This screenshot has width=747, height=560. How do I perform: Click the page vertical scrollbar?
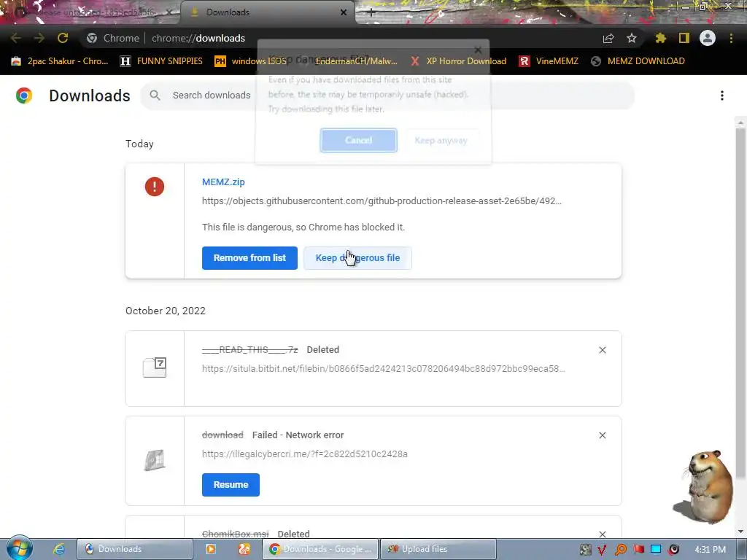pyautogui.click(x=740, y=305)
